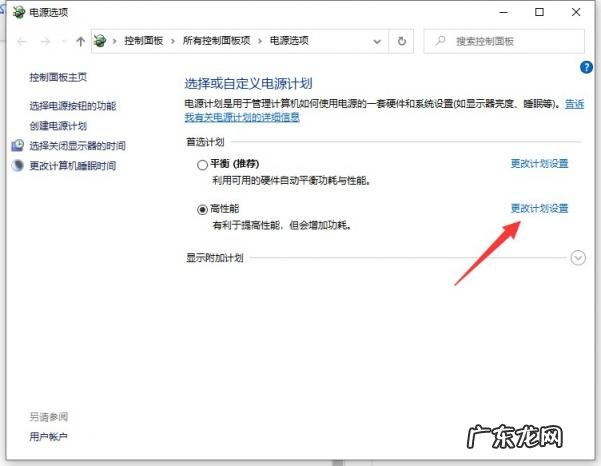The image size is (601, 466).
Task: Click the 另请参阅 label
Action: 49,417
